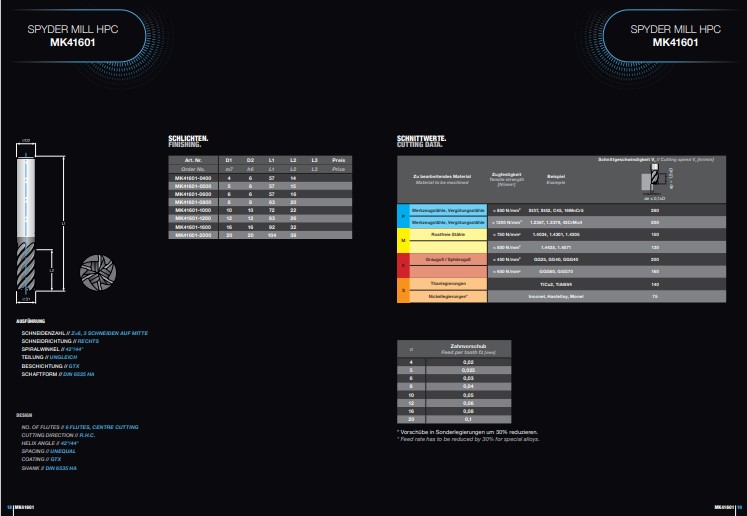Click the Zu bearbeitendes Material header
The height and width of the screenshot is (516, 747).
tap(442, 177)
